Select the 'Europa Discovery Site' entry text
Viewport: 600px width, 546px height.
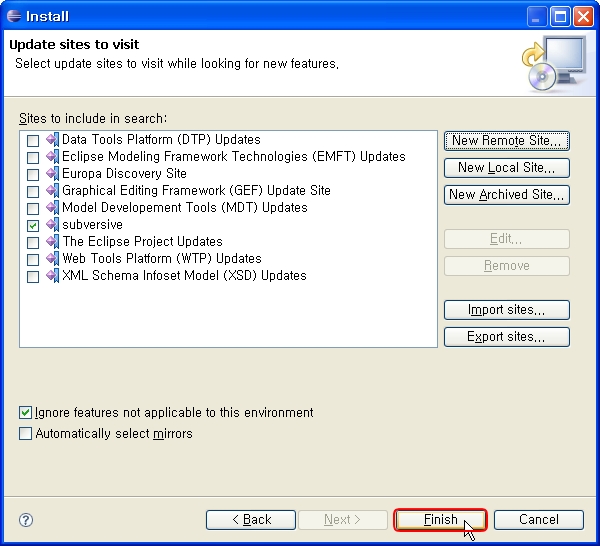[x=124, y=174]
